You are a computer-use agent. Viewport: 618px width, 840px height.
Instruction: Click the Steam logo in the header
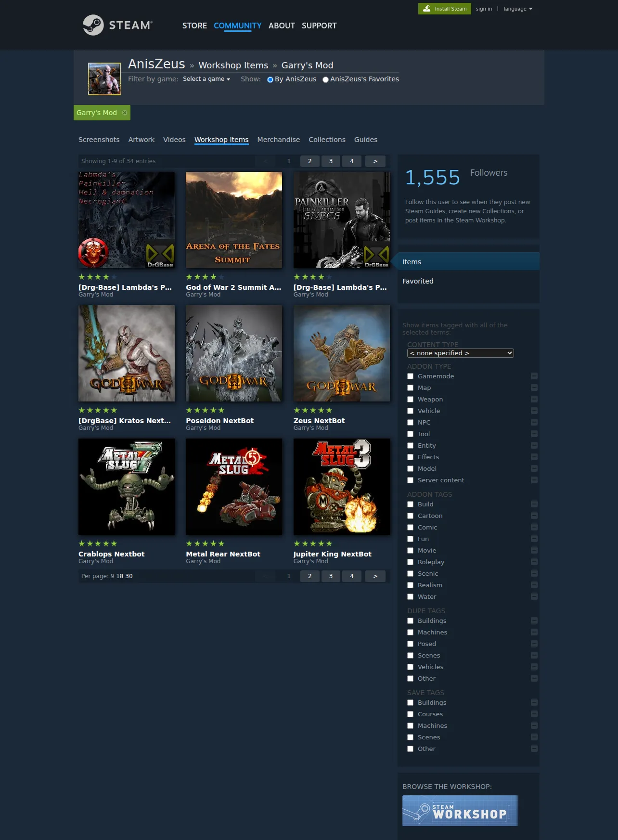tap(117, 25)
